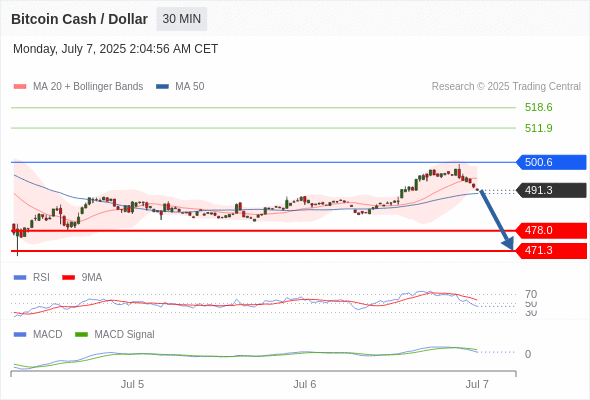Click the blue 500.6 pivot price tag

click(551, 162)
